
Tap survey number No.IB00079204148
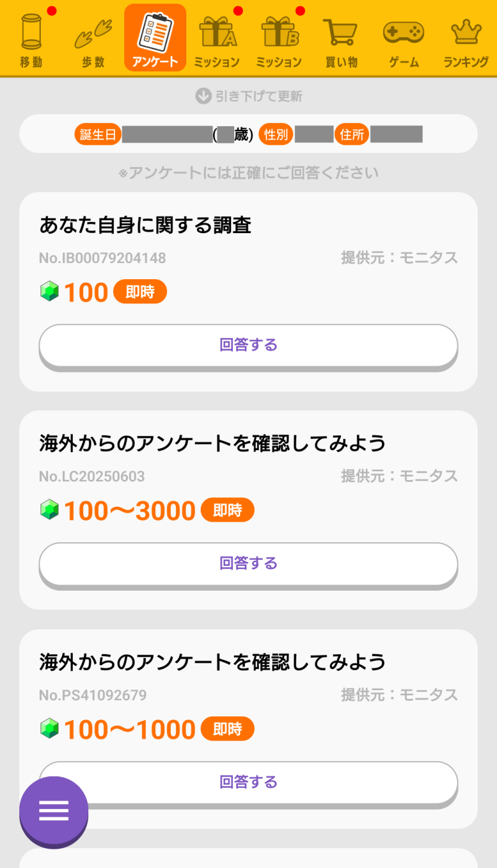pyautogui.click(x=103, y=258)
